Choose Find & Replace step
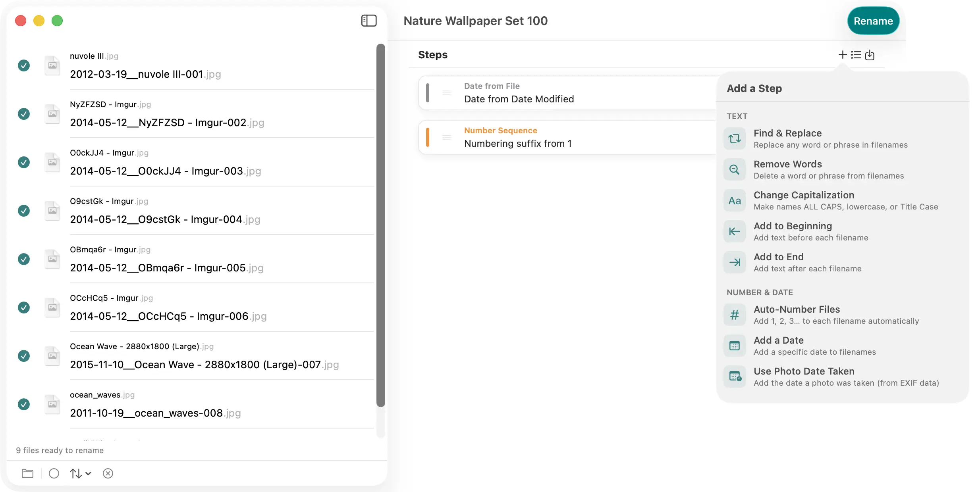 click(842, 138)
